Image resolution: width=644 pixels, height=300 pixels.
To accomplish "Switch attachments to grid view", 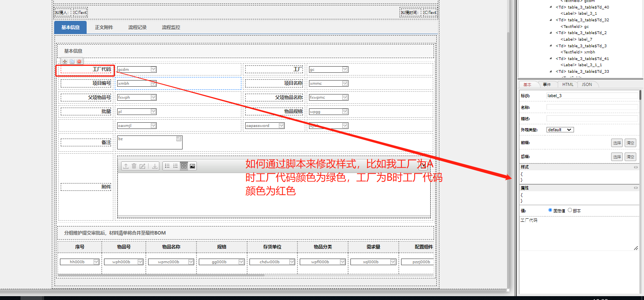I will [184, 166].
